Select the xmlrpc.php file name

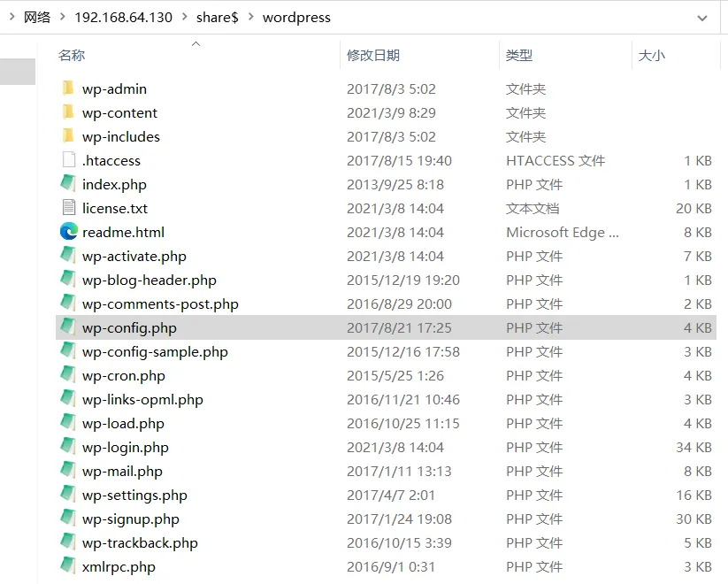[x=119, y=567]
